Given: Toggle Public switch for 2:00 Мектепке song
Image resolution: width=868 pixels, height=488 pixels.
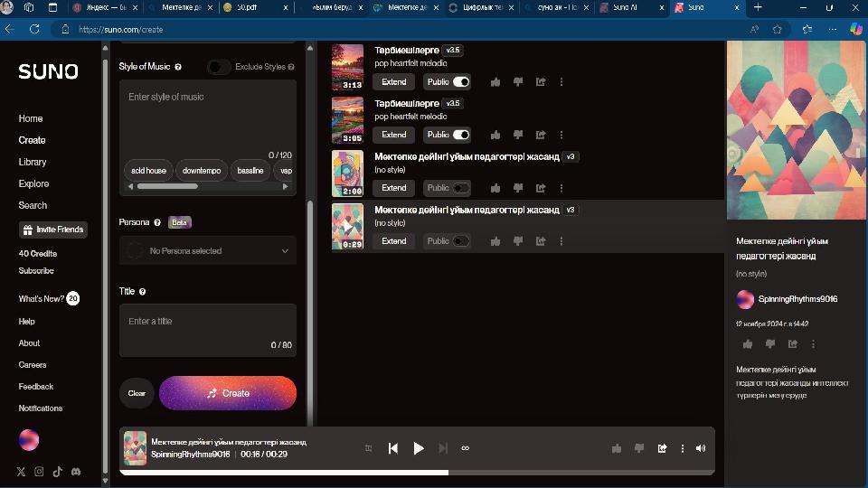Looking at the screenshot, I should 460,188.
